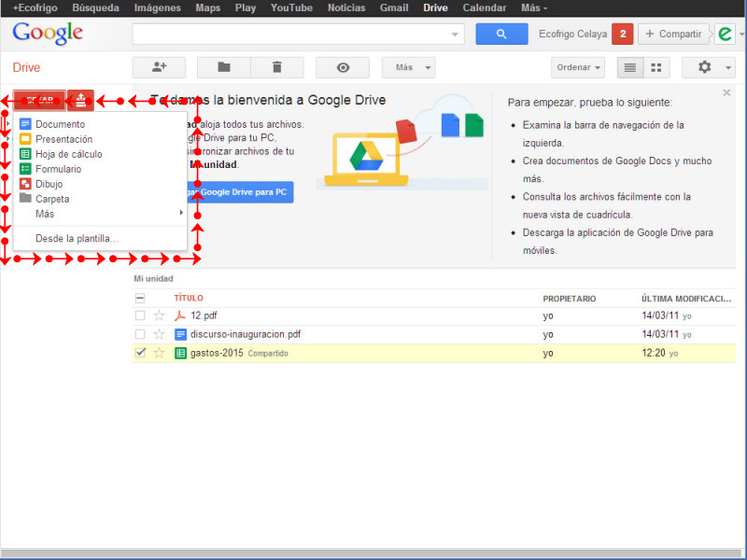Image resolution: width=747 pixels, height=560 pixels.
Task: Click the Presentación icon in create menu
Action: tap(25, 139)
